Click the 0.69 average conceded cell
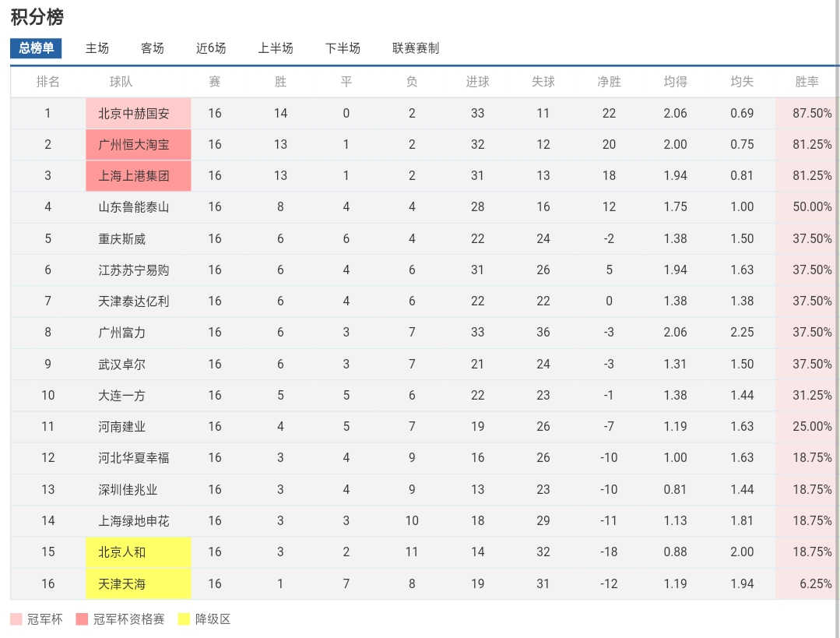The image size is (840, 638). coord(742,113)
